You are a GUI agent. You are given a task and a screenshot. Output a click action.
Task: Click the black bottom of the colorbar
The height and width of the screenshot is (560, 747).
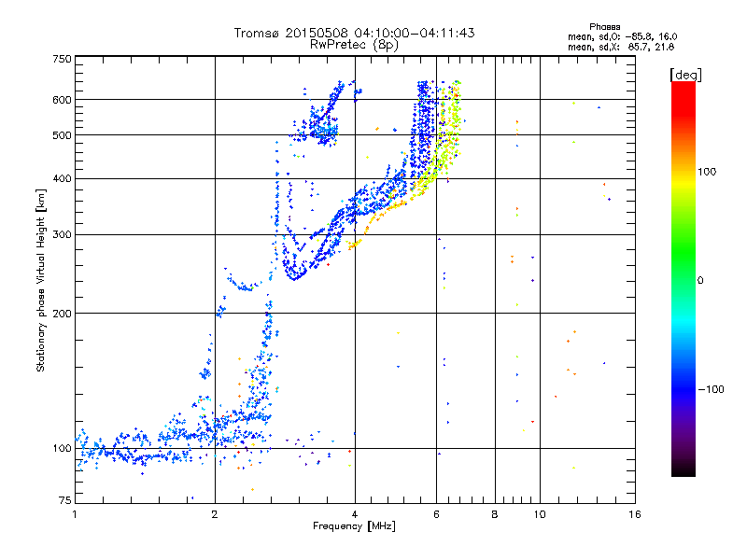[x=684, y=470]
